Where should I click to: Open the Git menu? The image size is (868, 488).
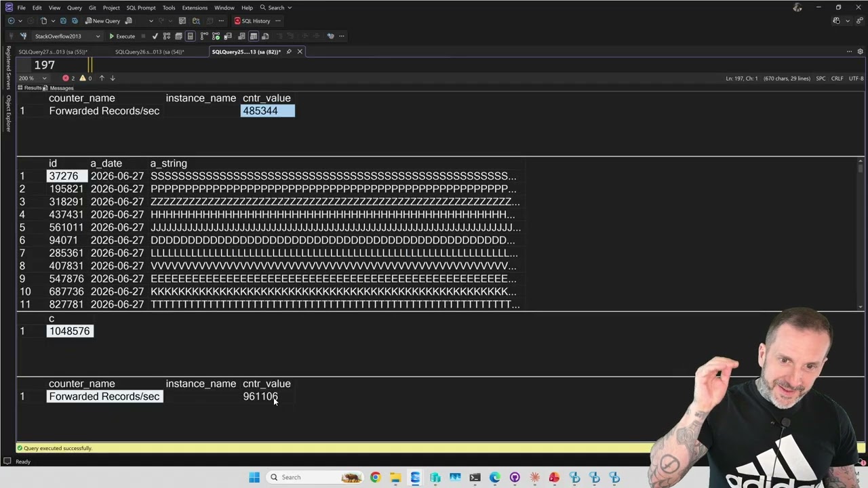tap(92, 7)
